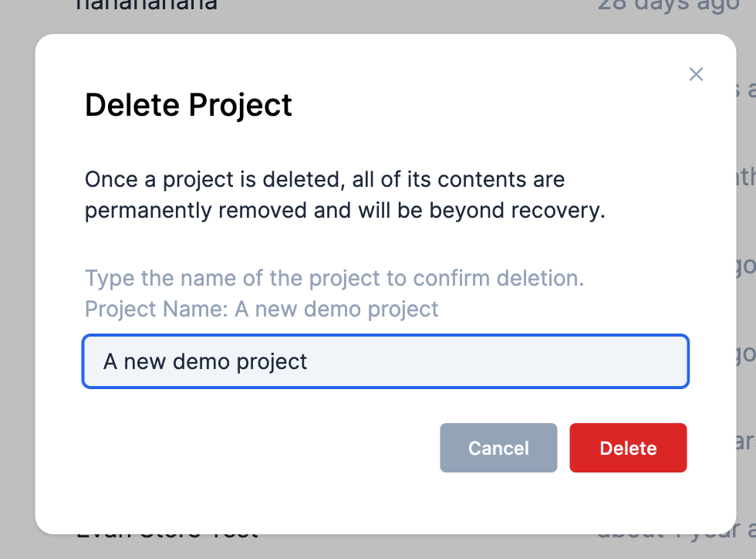Viewport: 756px width, 559px height.
Task: Click inside the project name confirmation field
Action: click(x=385, y=361)
